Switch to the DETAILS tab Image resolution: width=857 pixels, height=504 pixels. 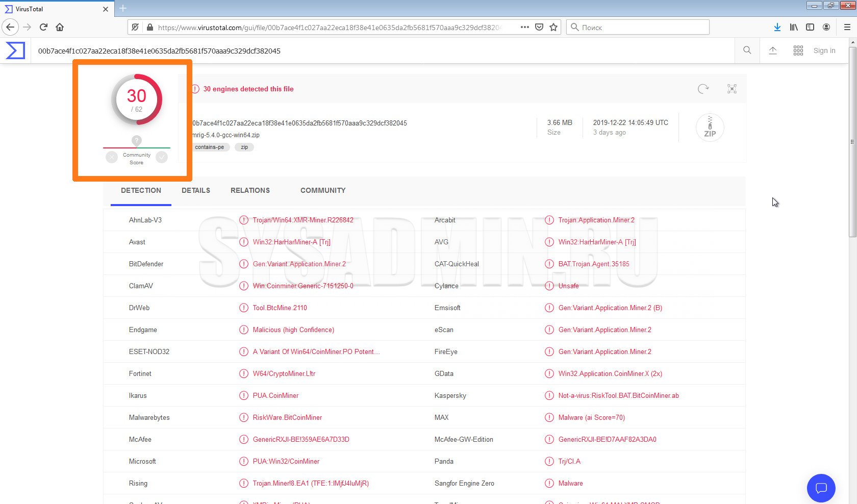[196, 190]
